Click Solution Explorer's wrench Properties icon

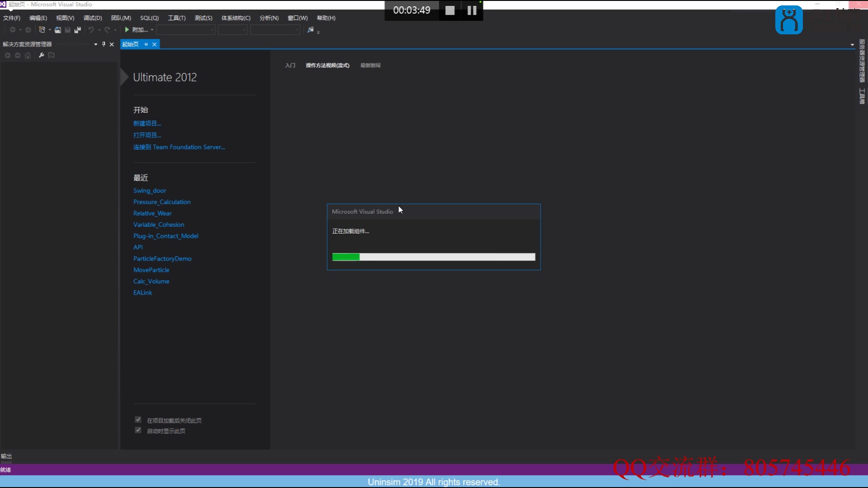tap(42, 56)
